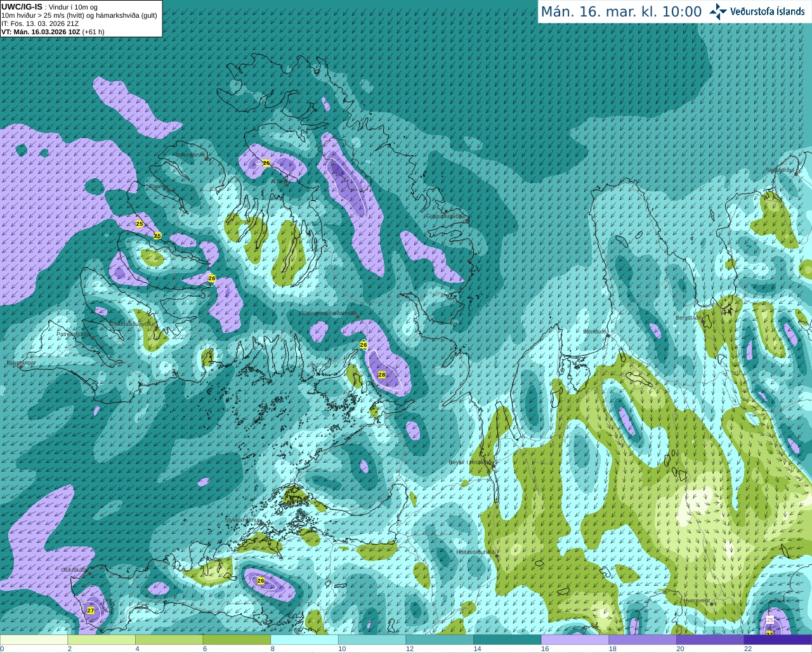Image resolution: width=812 pixels, height=653 pixels.
Task: Pick the 8–10 m/s light cyan legend swatch
Action: pyautogui.click(x=304, y=640)
